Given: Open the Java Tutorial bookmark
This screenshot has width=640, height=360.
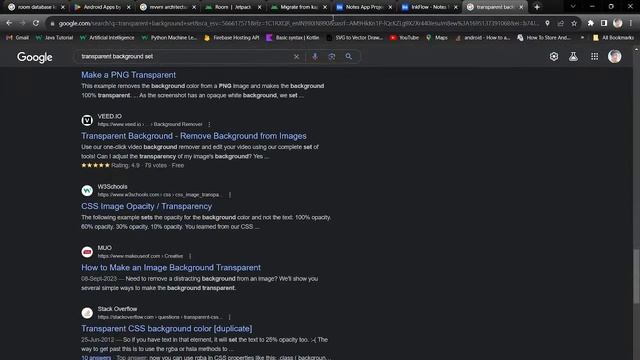Looking at the screenshot, I should 54,38.
